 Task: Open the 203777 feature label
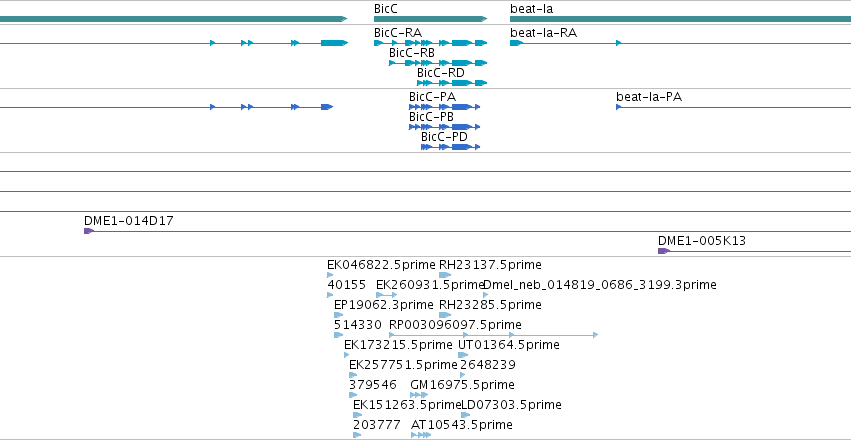pos(377,425)
